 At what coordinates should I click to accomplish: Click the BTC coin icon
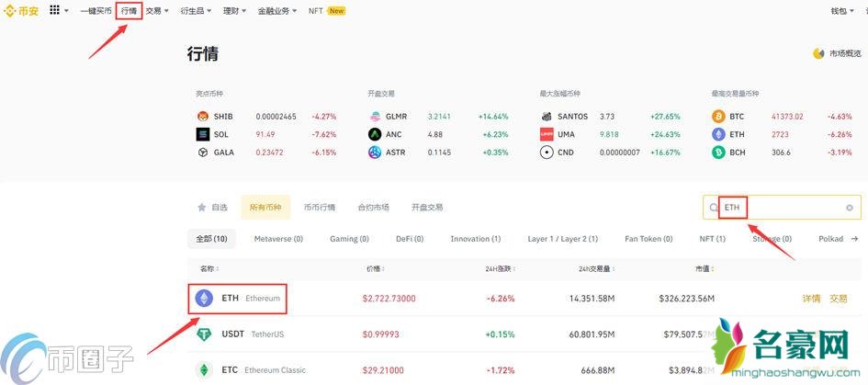[x=718, y=117]
